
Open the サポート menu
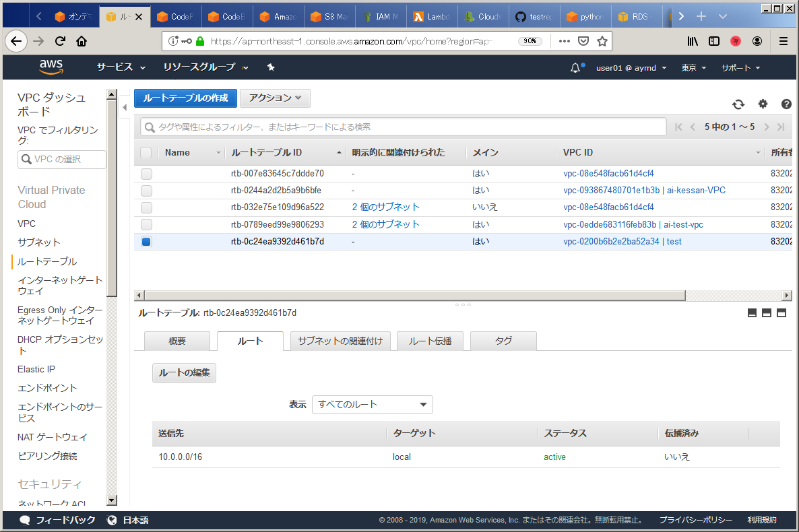[x=740, y=68]
